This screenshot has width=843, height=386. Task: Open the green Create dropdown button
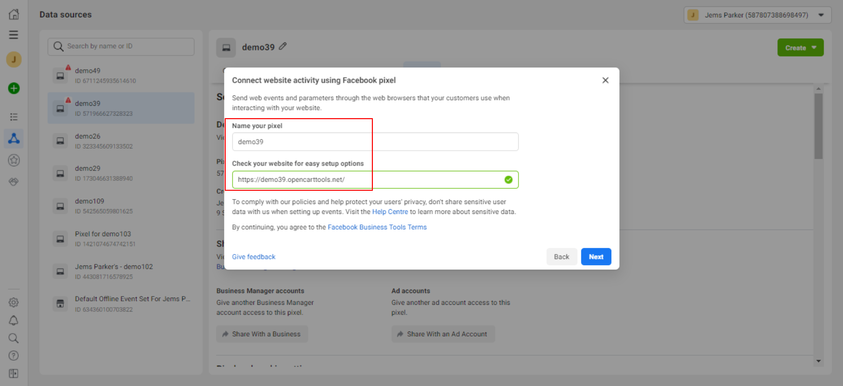(800, 48)
